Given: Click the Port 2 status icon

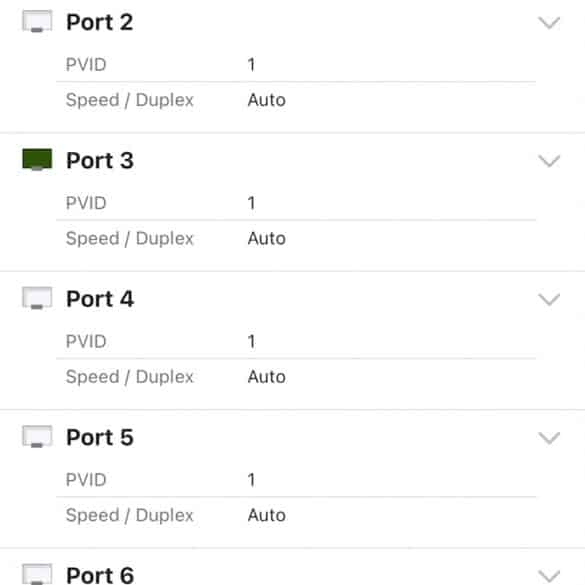Looking at the screenshot, I should 37,21.
